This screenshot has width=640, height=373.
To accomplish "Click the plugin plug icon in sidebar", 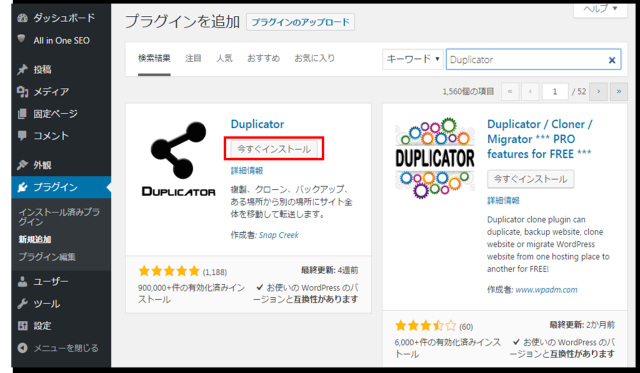I will (x=22, y=187).
